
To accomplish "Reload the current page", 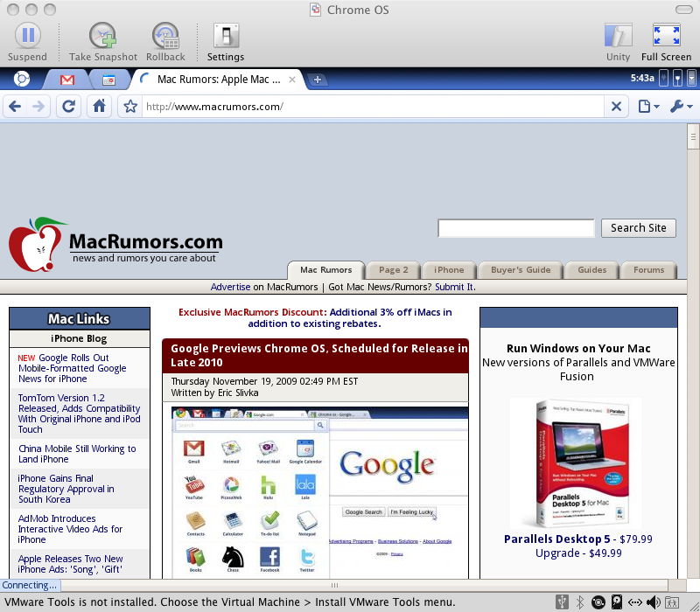I will [68, 106].
